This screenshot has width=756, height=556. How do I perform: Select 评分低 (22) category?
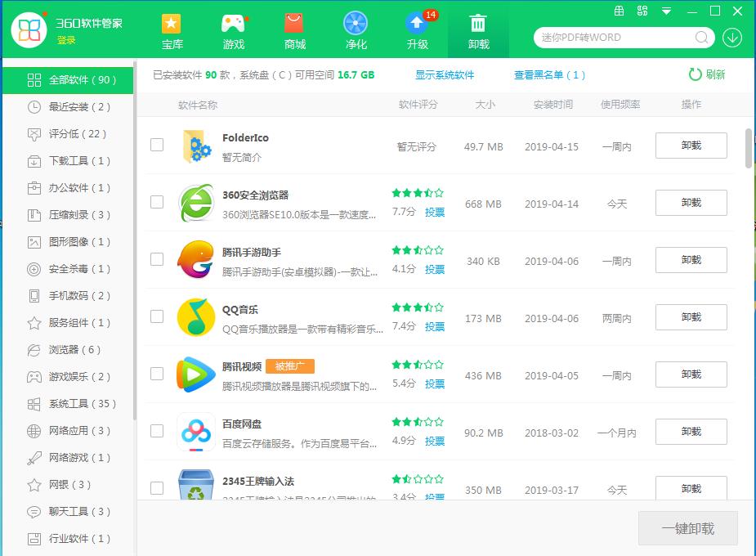[x=68, y=134]
